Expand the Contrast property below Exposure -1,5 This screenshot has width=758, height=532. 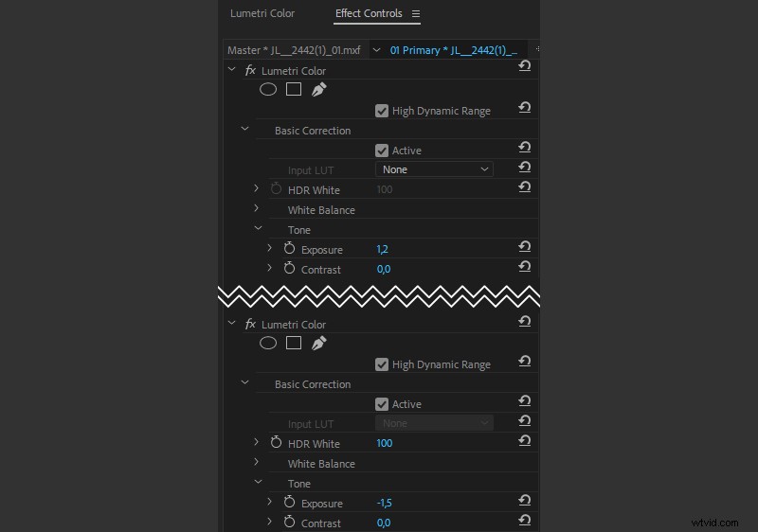270,522
